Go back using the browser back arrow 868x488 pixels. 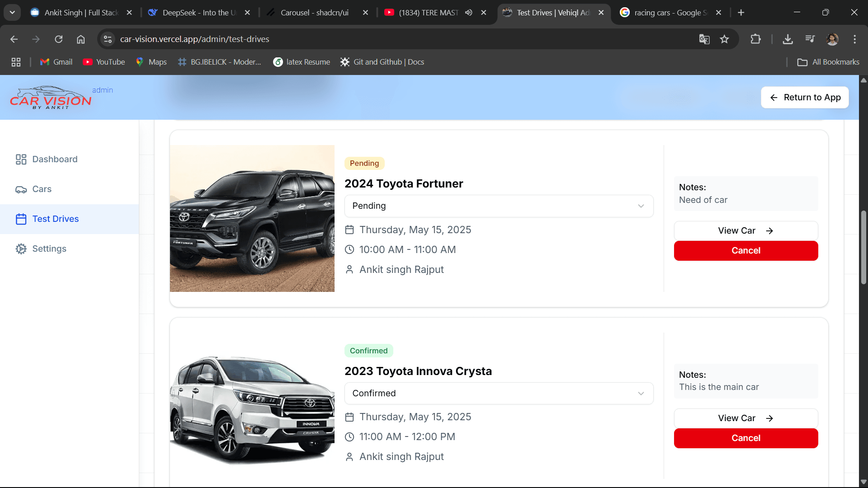pos(14,39)
